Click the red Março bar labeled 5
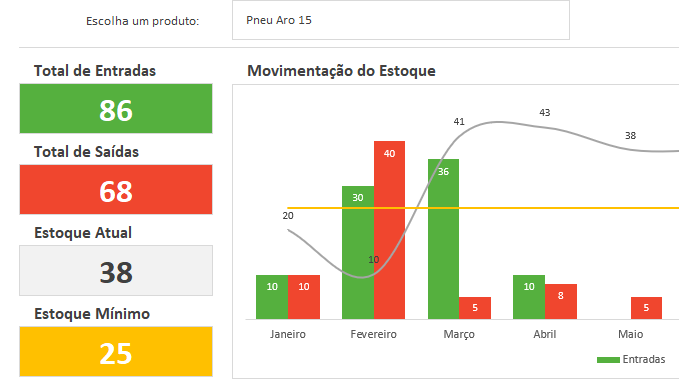This screenshot has height=392, width=679. coord(475,308)
